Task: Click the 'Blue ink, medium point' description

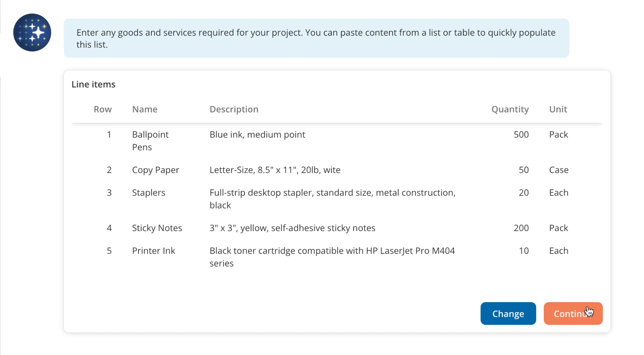Action: [257, 134]
